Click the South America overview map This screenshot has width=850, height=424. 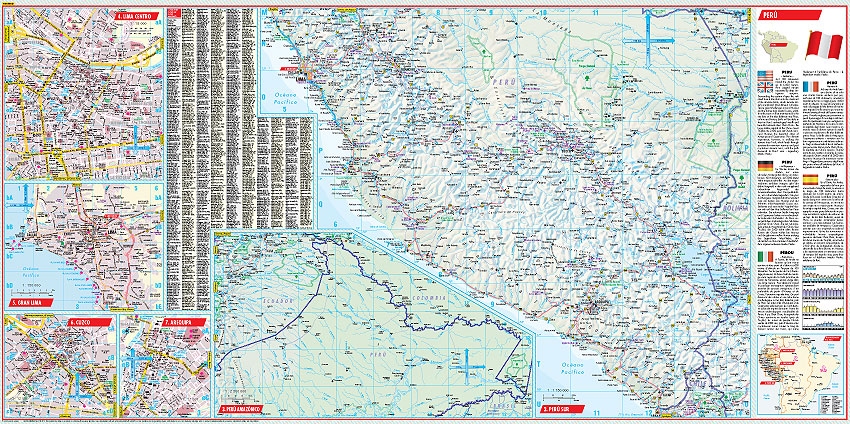(800, 375)
